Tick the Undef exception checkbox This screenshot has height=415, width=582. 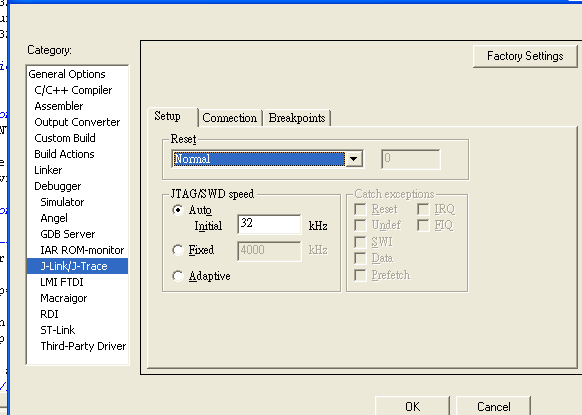pos(360,225)
